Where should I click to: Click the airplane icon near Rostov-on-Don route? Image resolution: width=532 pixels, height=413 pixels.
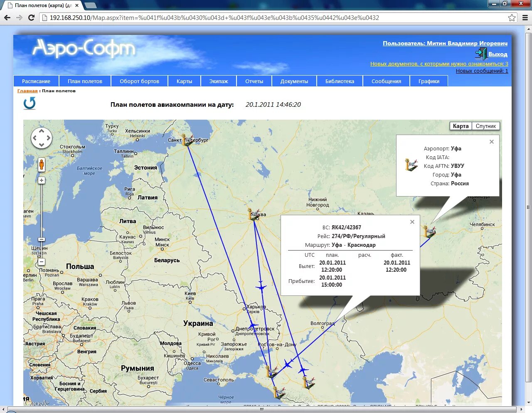[288, 364]
